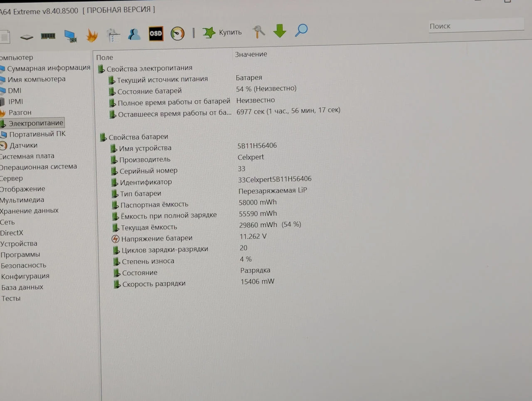The height and width of the screenshot is (401, 532).
Task: Open the DMI tree entry
Action: (15, 90)
